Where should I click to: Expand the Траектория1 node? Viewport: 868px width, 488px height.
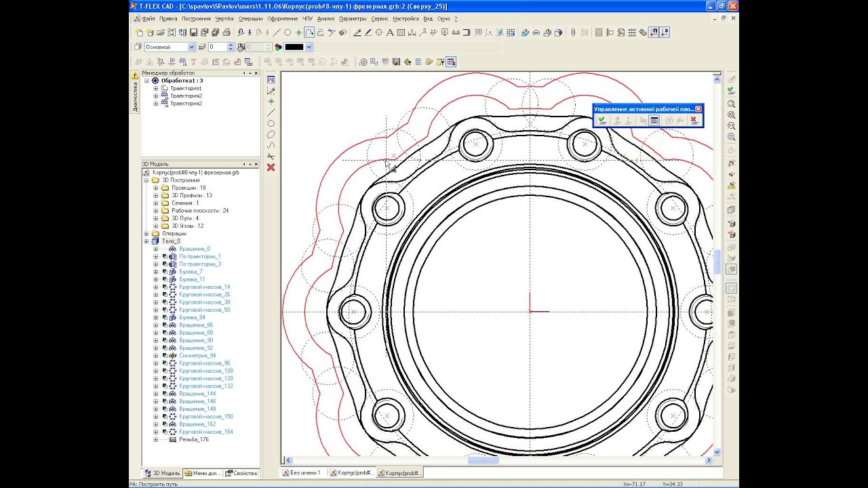[156, 88]
